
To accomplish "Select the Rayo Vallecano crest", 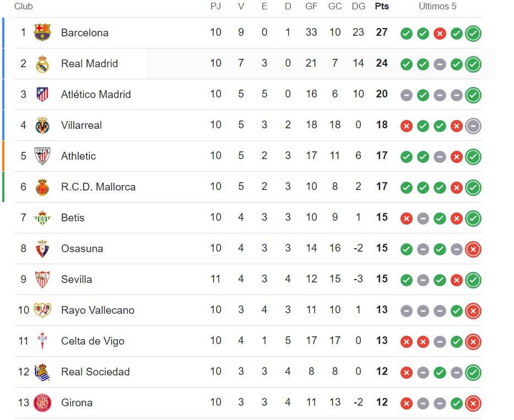I will (42, 310).
